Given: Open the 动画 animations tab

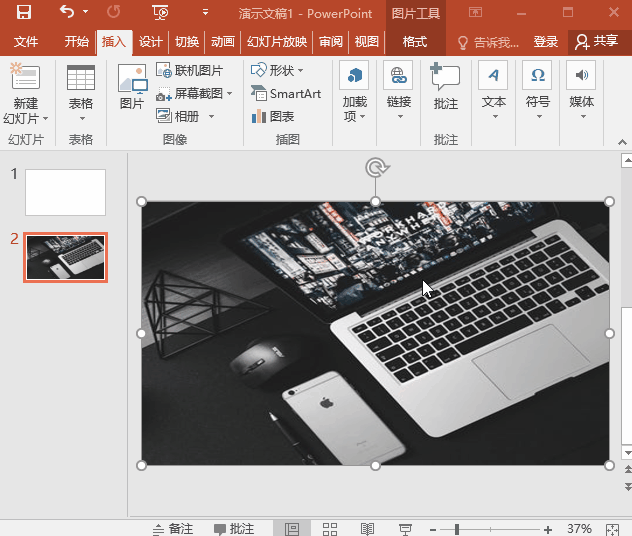Looking at the screenshot, I should [223, 42].
